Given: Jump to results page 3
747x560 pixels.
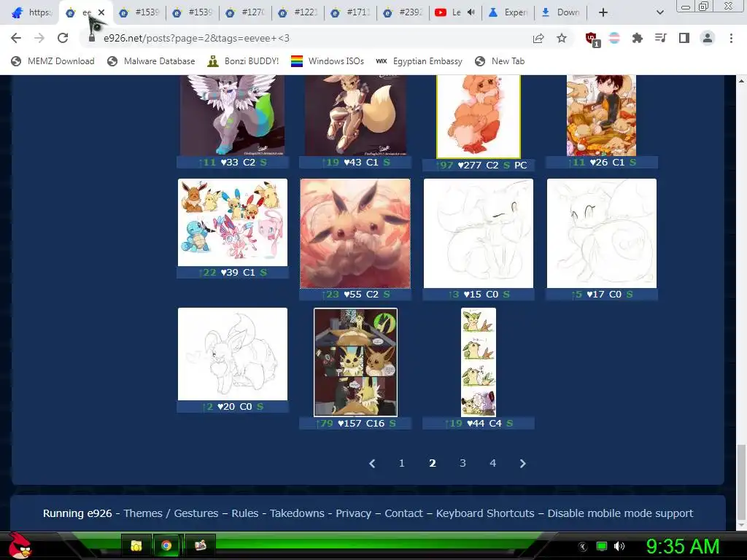Looking at the screenshot, I should pos(462,463).
